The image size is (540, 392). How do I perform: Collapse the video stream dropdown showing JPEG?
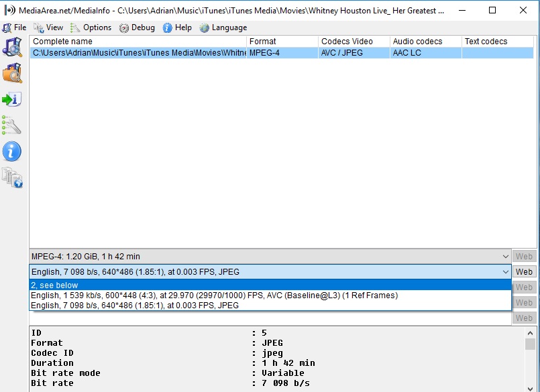[x=505, y=272]
